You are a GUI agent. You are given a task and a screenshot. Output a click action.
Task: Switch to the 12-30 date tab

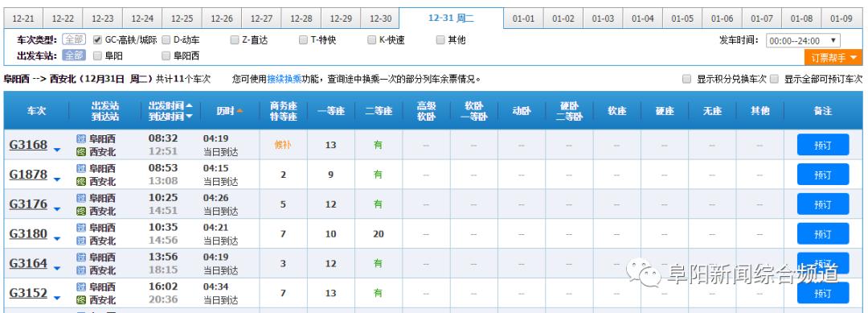pos(380,19)
